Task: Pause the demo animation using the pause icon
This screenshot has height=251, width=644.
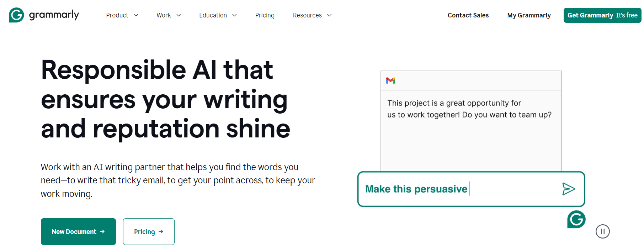Action: tap(603, 232)
